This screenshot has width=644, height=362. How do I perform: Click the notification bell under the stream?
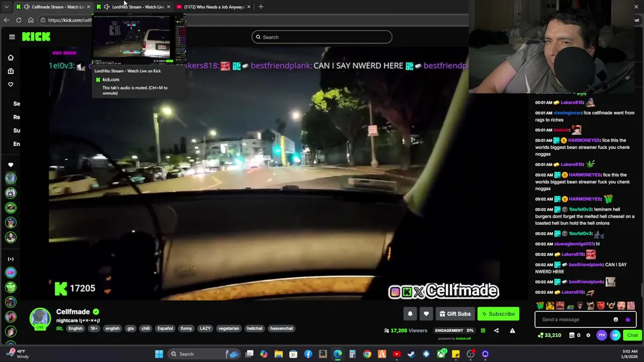[x=410, y=314]
